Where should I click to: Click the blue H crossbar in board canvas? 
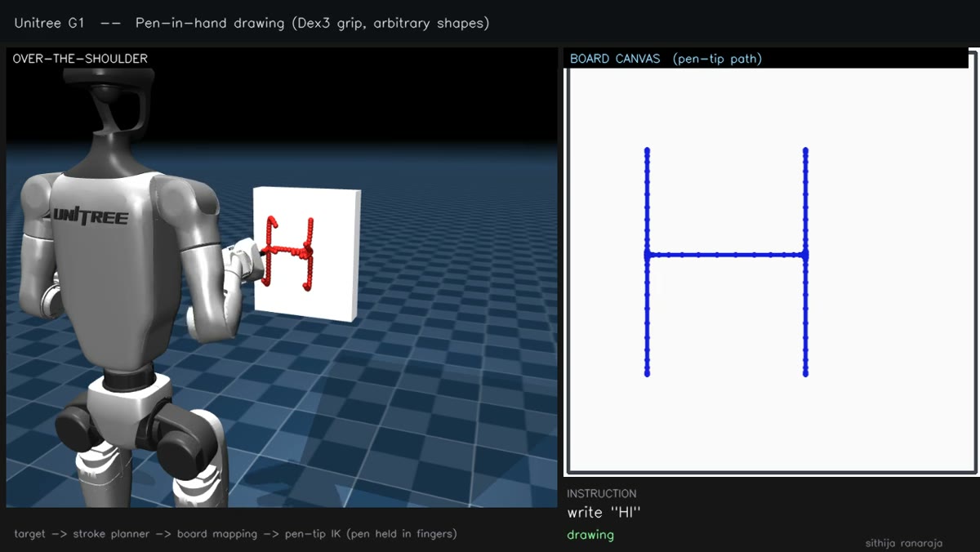point(726,255)
